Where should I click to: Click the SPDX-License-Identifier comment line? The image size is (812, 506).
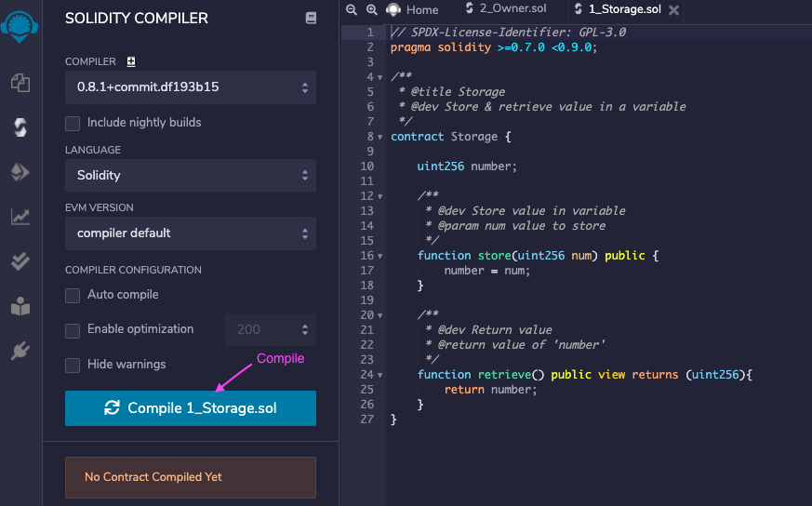point(508,33)
